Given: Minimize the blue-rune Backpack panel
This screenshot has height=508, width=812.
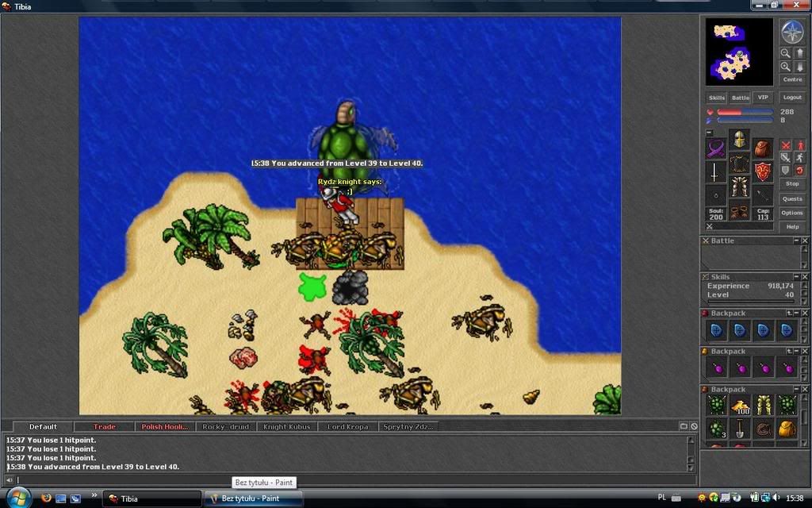Looking at the screenshot, I should click(x=797, y=313).
